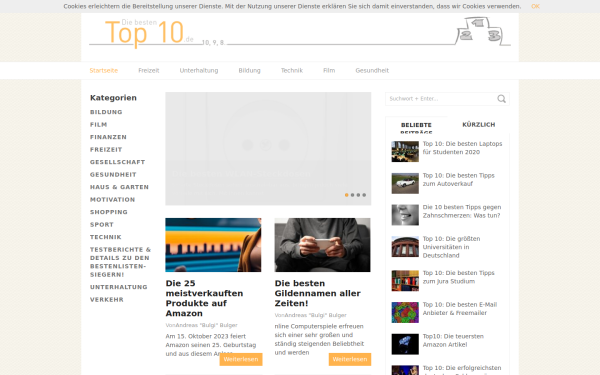Open thumbnail for größten Universitäten post
Screen dimensions: 600x375
(405, 247)
